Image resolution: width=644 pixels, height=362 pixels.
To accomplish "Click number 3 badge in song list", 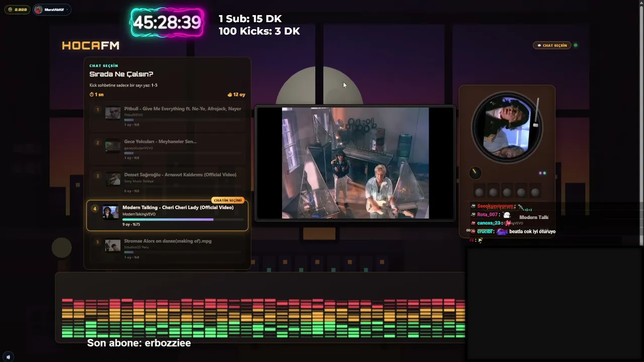I will (98, 176).
